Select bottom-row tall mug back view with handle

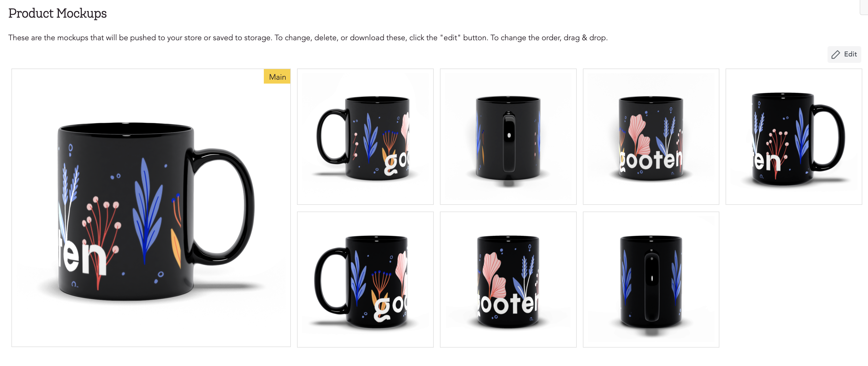tap(651, 279)
